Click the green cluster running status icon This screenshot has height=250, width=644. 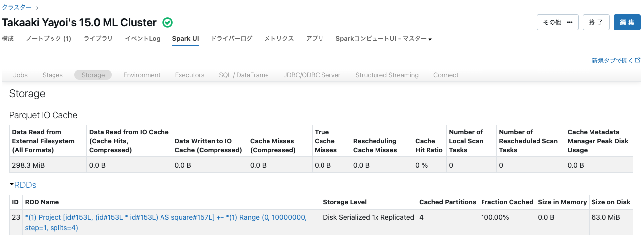coord(168,23)
